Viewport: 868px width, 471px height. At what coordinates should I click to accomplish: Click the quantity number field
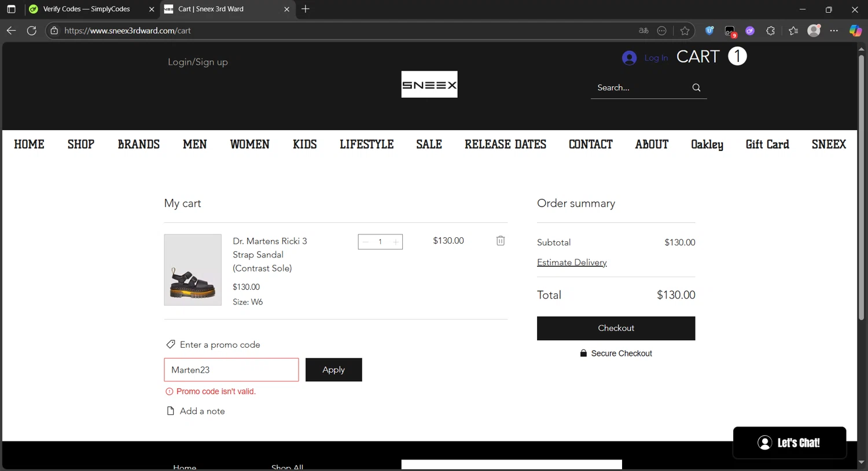(x=380, y=242)
